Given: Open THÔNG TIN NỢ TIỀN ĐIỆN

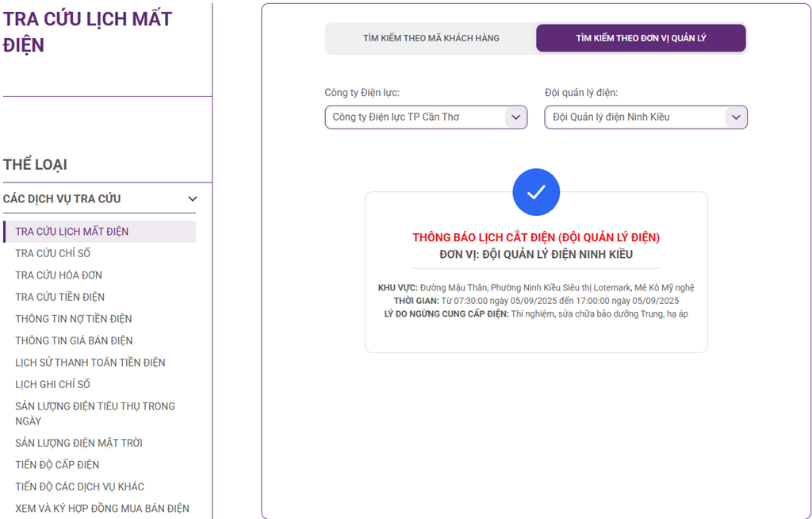Looking at the screenshot, I should click(x=74, y=319).
